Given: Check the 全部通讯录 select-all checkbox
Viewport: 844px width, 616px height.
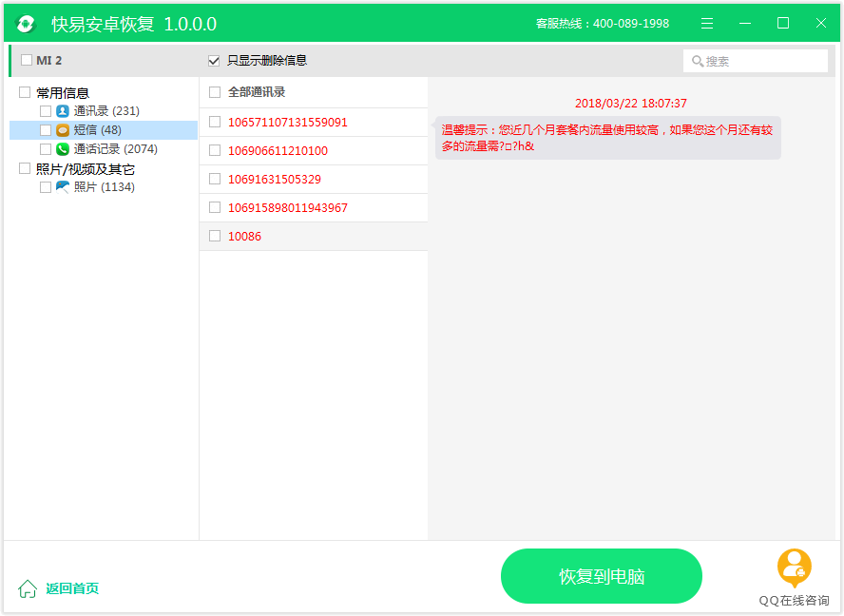Looking at the screenshot, I should coord(215,92).
